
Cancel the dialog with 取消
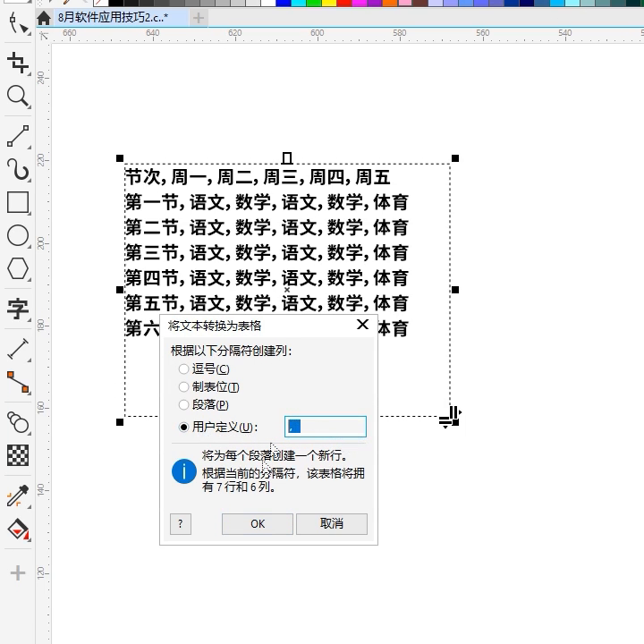pos(332,523)
